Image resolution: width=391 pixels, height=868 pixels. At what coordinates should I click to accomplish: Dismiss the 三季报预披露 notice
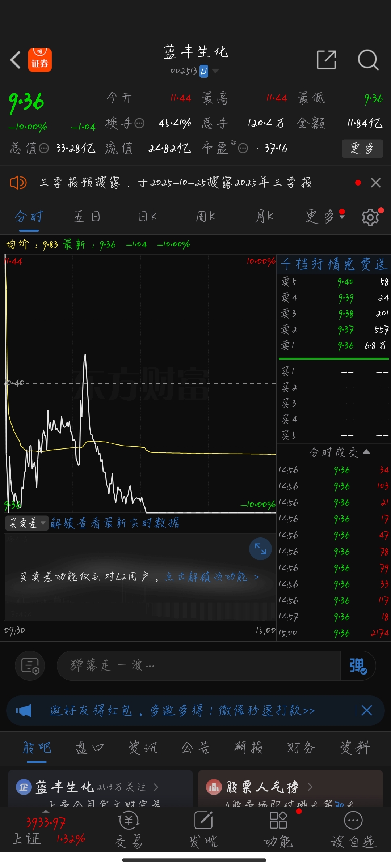click(x=376, y=183)
